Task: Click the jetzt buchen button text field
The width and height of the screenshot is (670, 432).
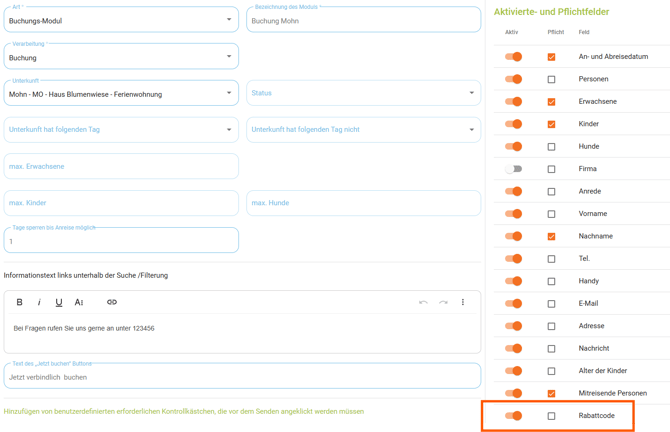Action: pos(241,377)
